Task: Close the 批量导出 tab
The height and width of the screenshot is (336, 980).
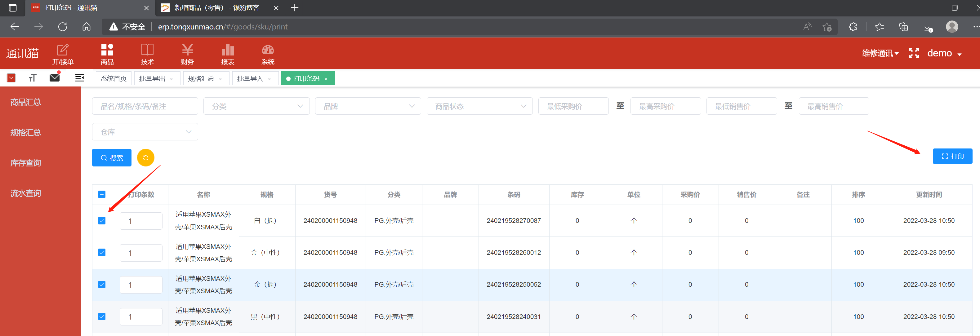Action: click(171, 79)
